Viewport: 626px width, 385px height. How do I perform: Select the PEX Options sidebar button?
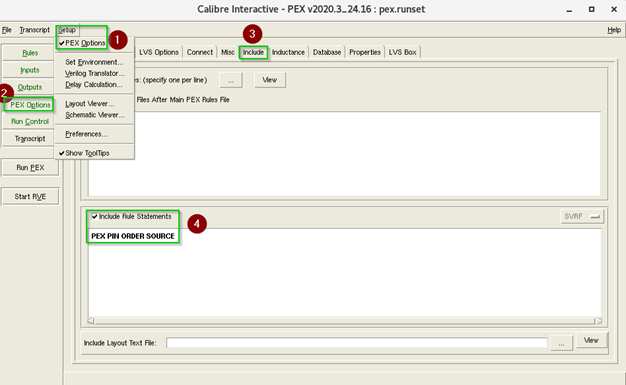(x=30, y=105)
